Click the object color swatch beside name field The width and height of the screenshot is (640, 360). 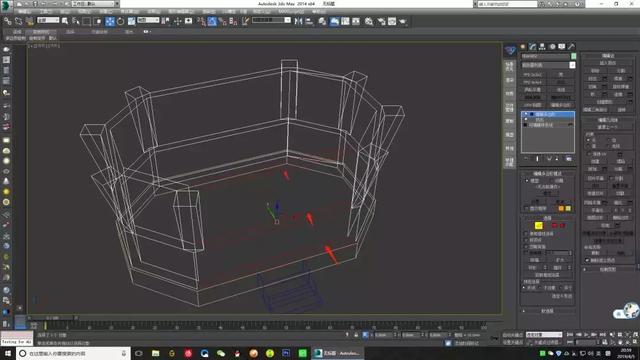(573, 56)
